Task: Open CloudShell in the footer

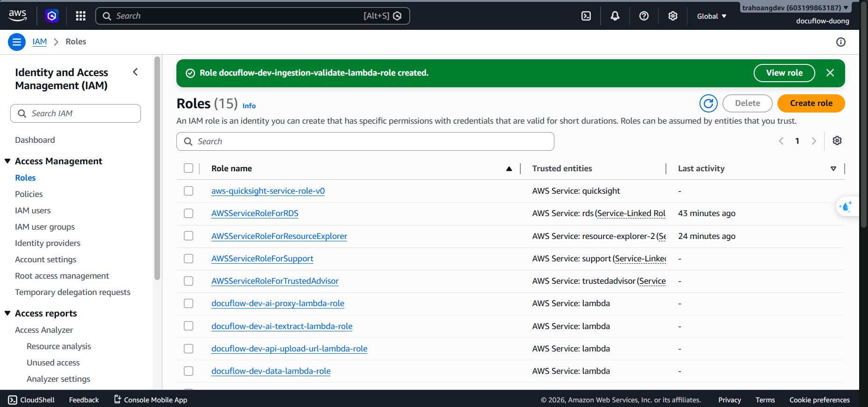Action: coord(32,400)
